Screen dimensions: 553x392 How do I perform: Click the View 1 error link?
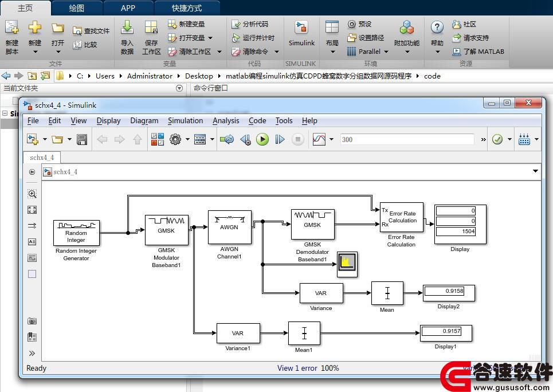click(x=297, y=368)
